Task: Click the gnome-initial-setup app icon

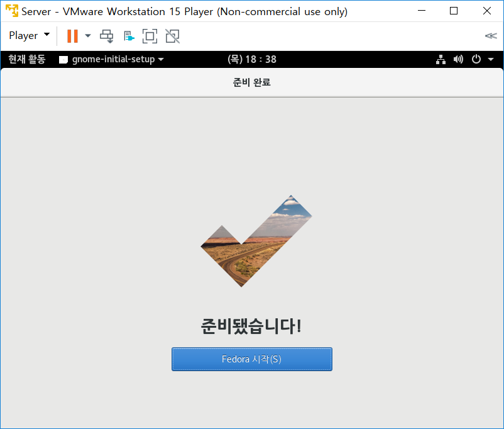Action: [63, 60]
